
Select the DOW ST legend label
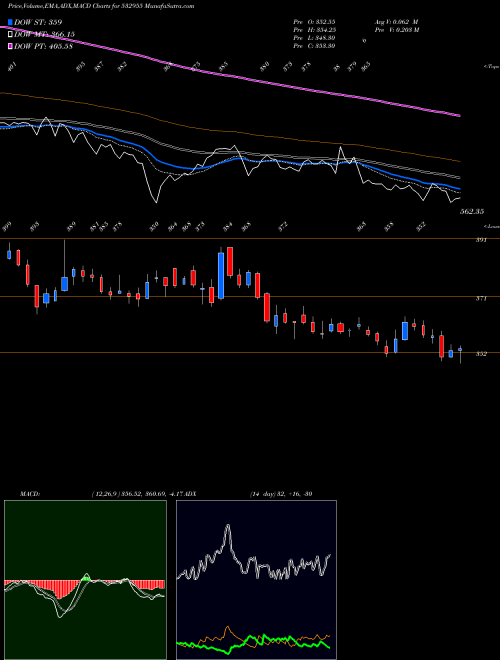pos(38,22)
